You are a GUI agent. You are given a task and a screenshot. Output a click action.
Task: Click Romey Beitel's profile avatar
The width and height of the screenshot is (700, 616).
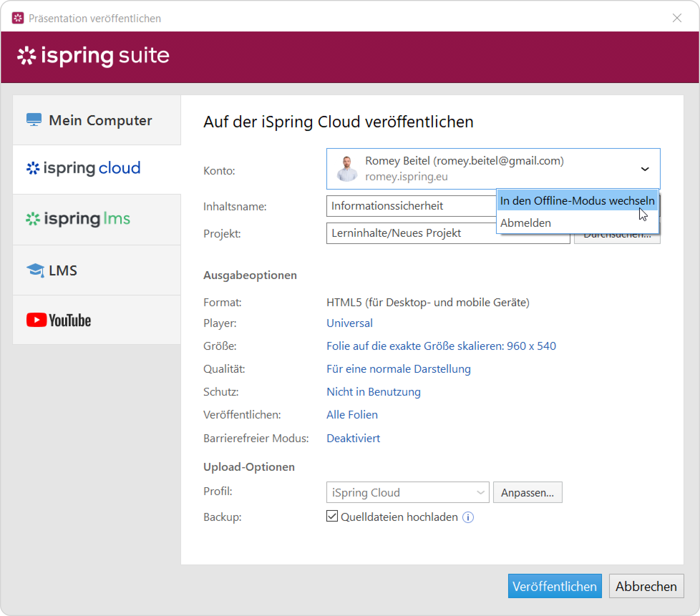click(347, 169)
